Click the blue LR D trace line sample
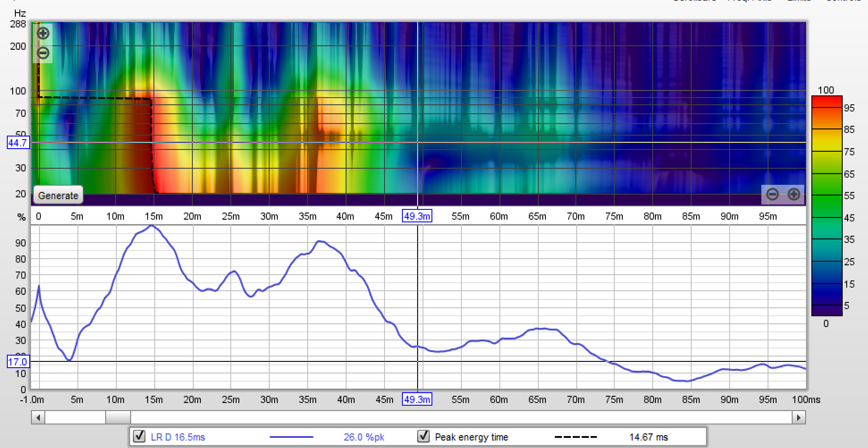 click(x=291, y=437)
